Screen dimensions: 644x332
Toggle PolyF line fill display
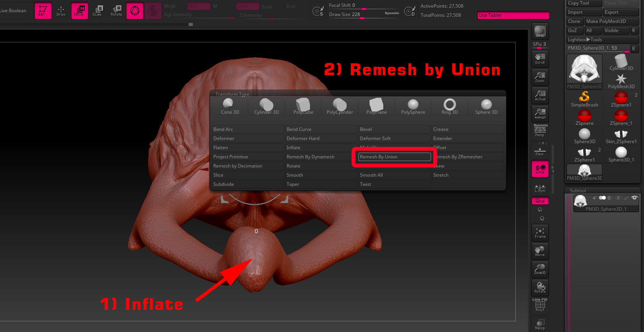(x=540, y=305)
